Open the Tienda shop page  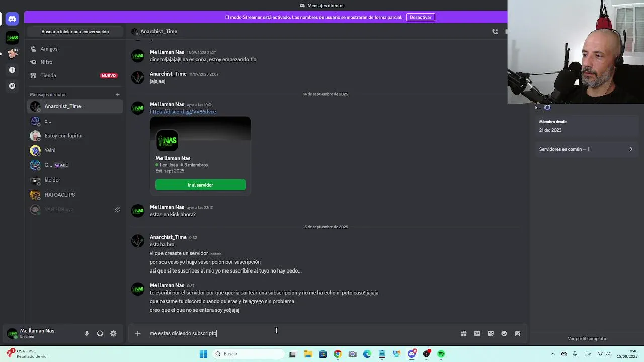pos(75,75)
